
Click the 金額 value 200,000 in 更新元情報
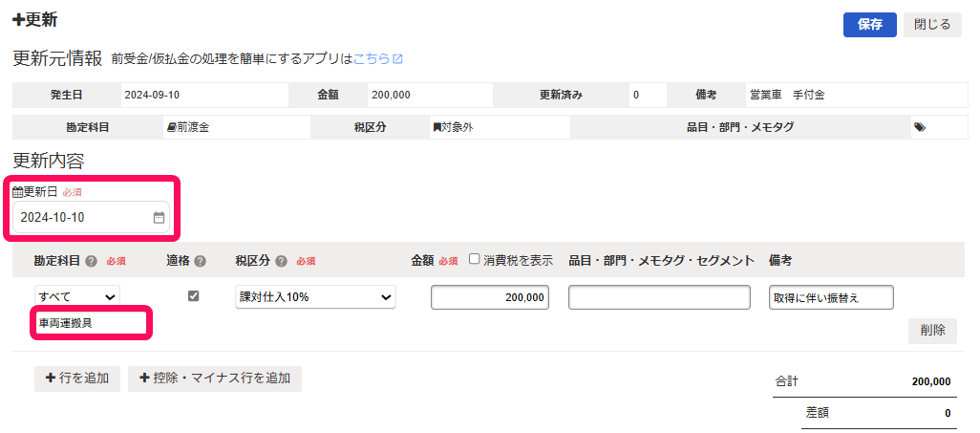tap(391, 96)
